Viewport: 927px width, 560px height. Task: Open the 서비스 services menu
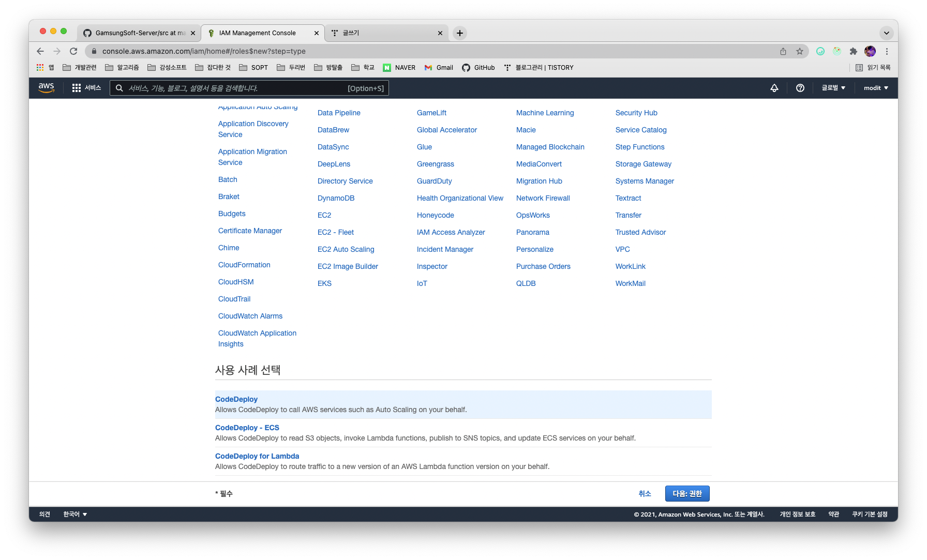coord(86,88)
